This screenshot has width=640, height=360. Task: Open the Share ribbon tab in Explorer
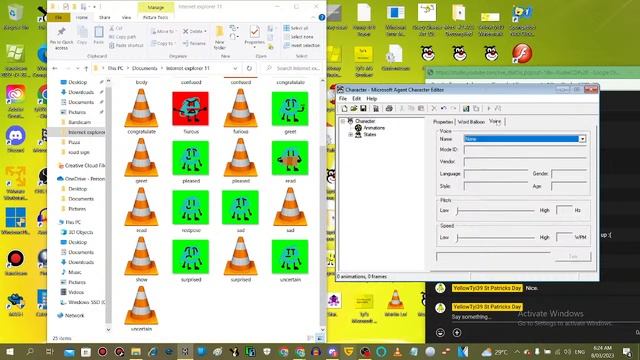pos(104,18)
